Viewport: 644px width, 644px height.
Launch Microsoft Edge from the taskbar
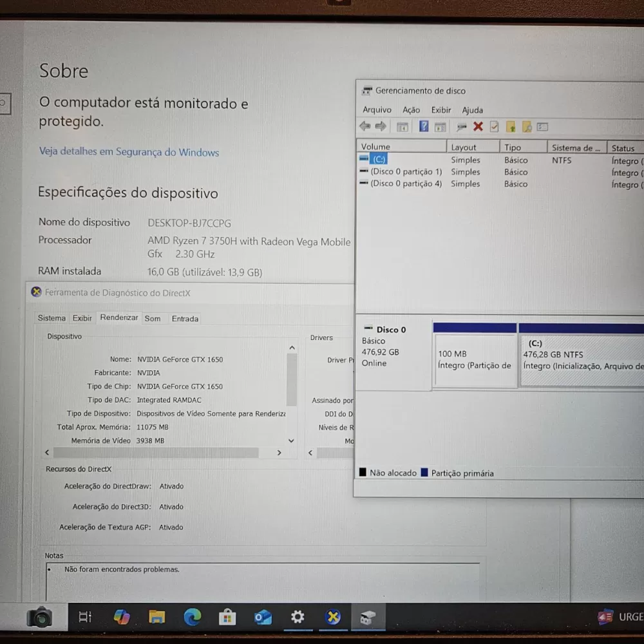(x=192, y=616)
